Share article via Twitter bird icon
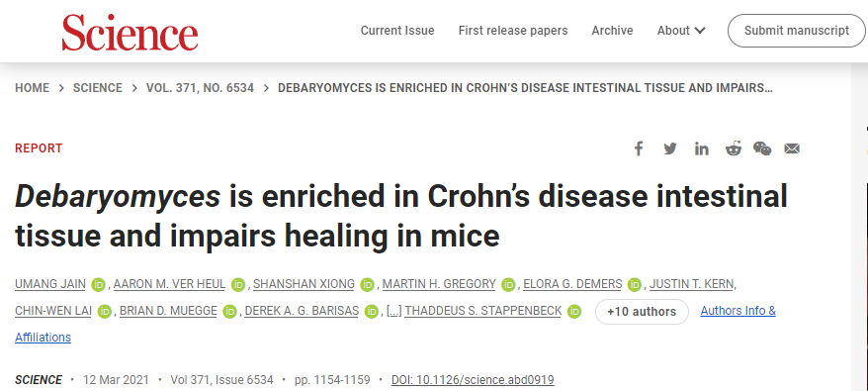This screenshot has width=868, height=391. 670,148
